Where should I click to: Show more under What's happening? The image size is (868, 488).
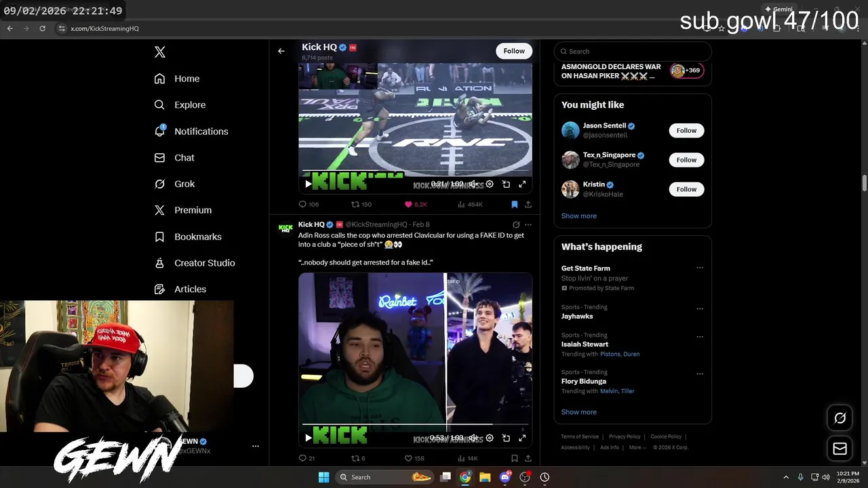click(579, 412)
